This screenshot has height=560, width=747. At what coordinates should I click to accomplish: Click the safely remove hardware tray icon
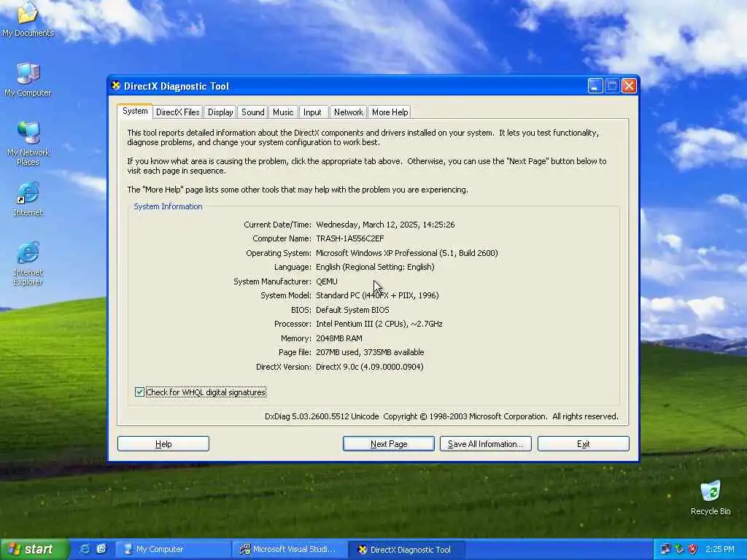[679, 549]
